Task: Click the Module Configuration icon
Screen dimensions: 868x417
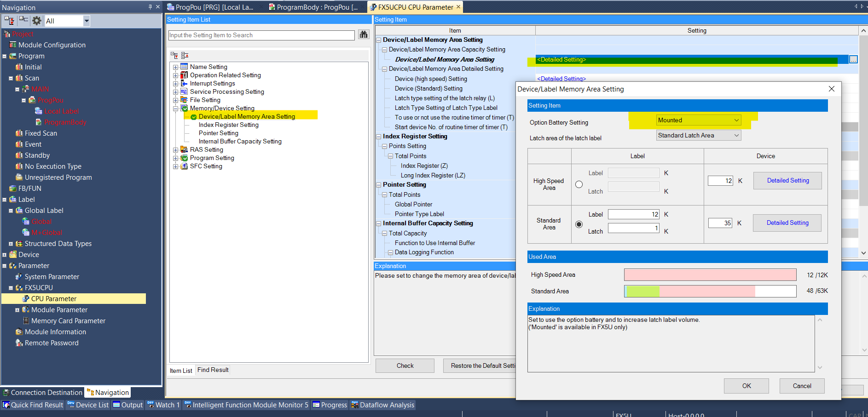Action: pyautogui.click(x=13, y=45)
